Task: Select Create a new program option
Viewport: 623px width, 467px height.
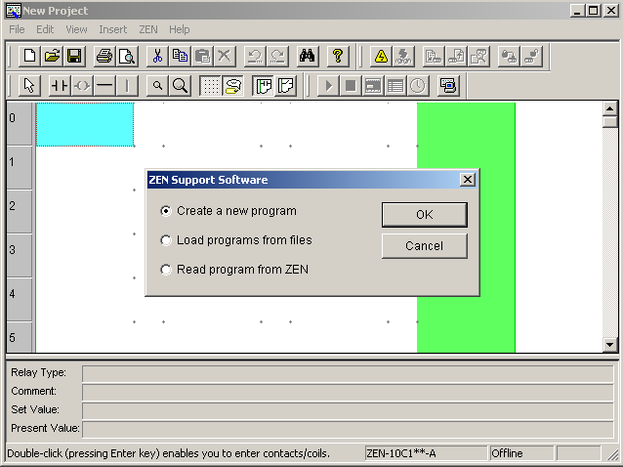Action: (x=228, y=211)
